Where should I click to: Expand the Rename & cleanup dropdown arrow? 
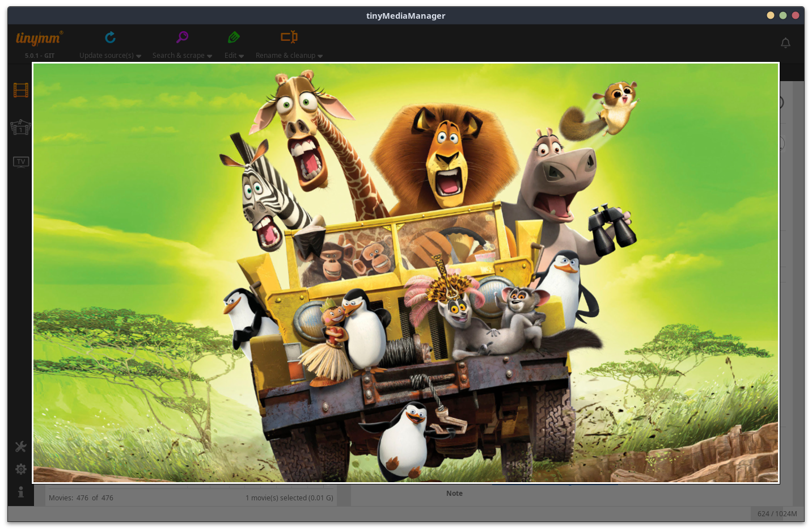(320, 56)
